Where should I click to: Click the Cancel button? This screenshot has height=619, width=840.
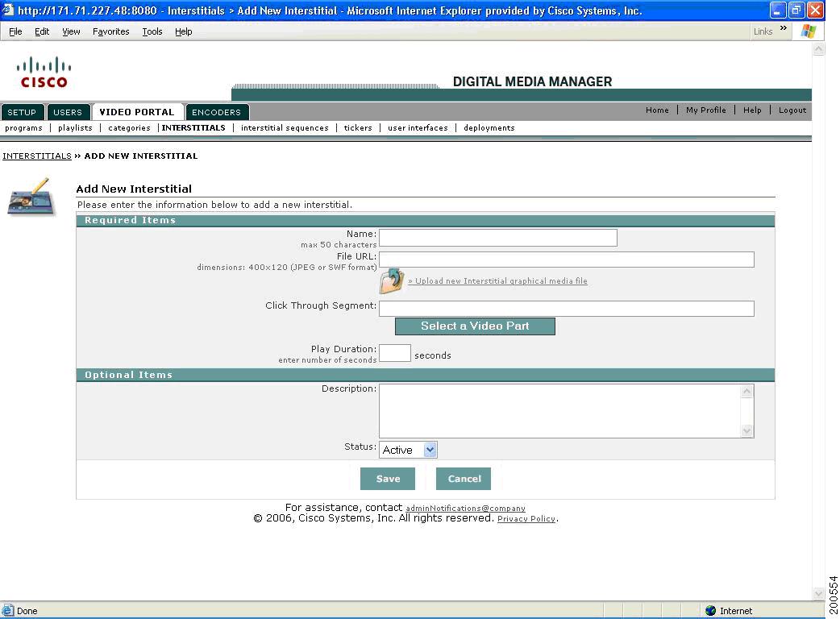coord(464,479)
